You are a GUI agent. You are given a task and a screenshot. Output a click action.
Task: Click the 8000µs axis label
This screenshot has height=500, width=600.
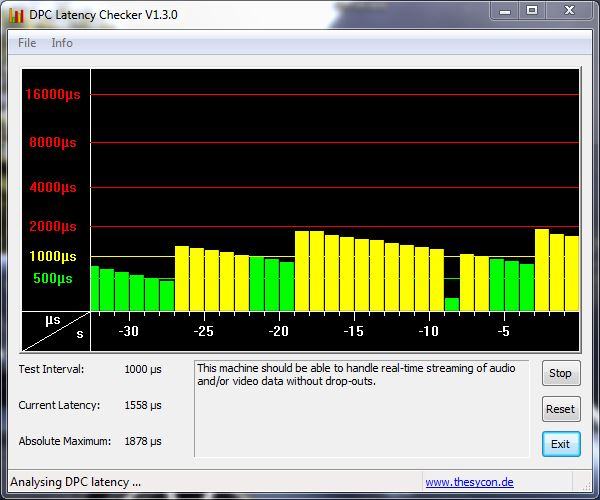pos(53,143)
